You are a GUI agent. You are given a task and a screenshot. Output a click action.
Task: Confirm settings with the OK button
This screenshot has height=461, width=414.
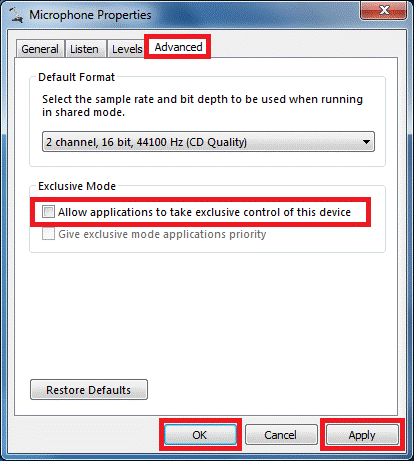200,435
